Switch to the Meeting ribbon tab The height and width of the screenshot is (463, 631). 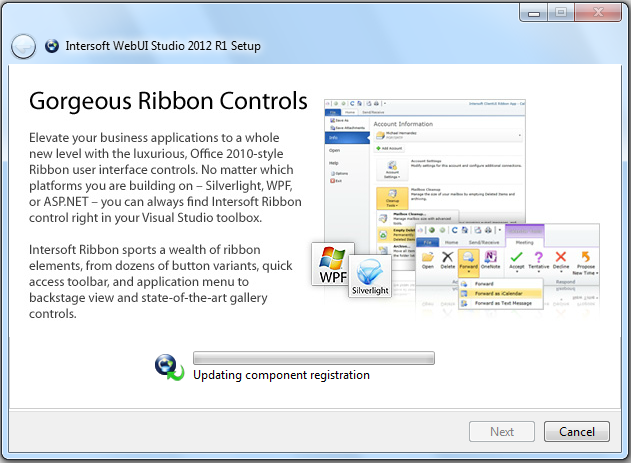pyautogui.click(x=523, y=241)
